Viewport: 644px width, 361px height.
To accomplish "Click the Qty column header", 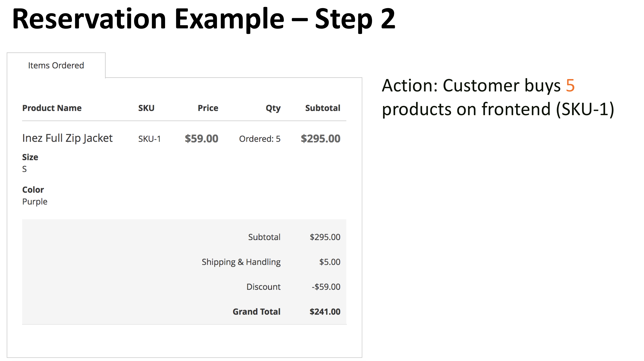I will [x=273, y=108].
